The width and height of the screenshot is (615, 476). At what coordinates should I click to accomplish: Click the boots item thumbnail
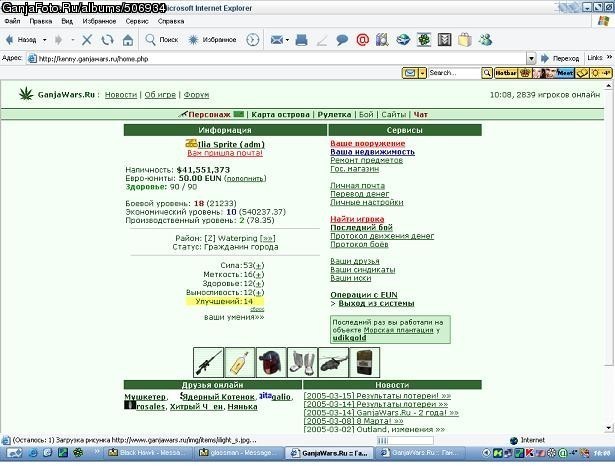click(302, 362)
